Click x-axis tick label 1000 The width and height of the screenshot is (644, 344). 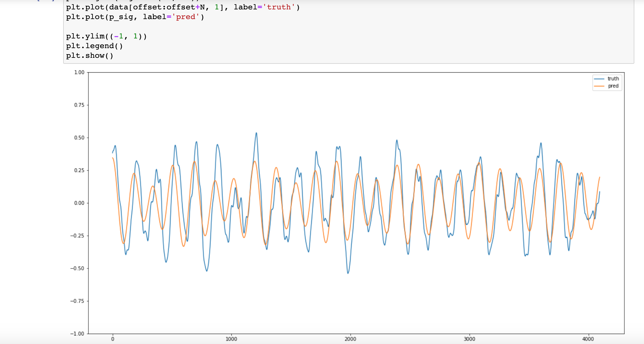tap(231, 339)
